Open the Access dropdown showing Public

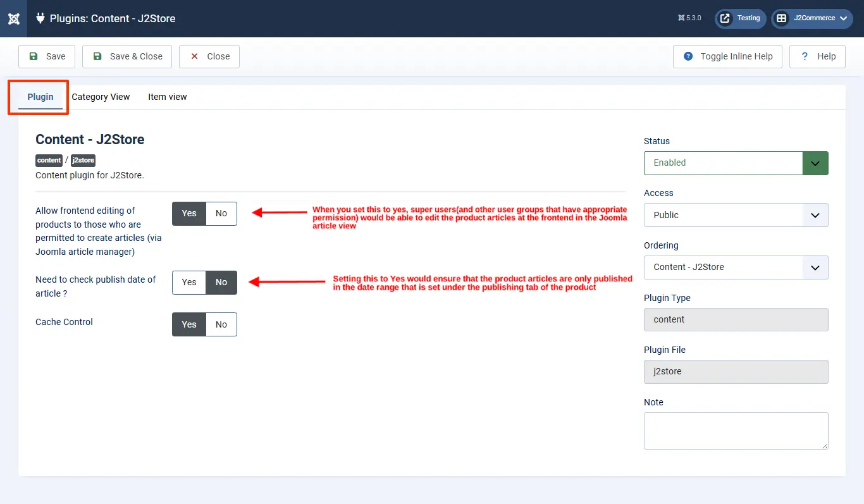[x=736, y=215]
